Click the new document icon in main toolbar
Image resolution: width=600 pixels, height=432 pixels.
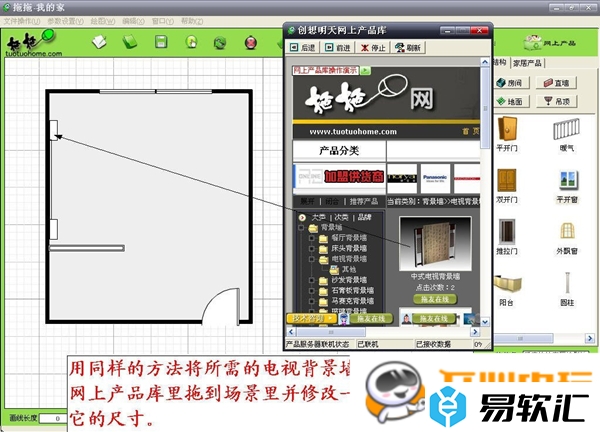pos(99,42)
